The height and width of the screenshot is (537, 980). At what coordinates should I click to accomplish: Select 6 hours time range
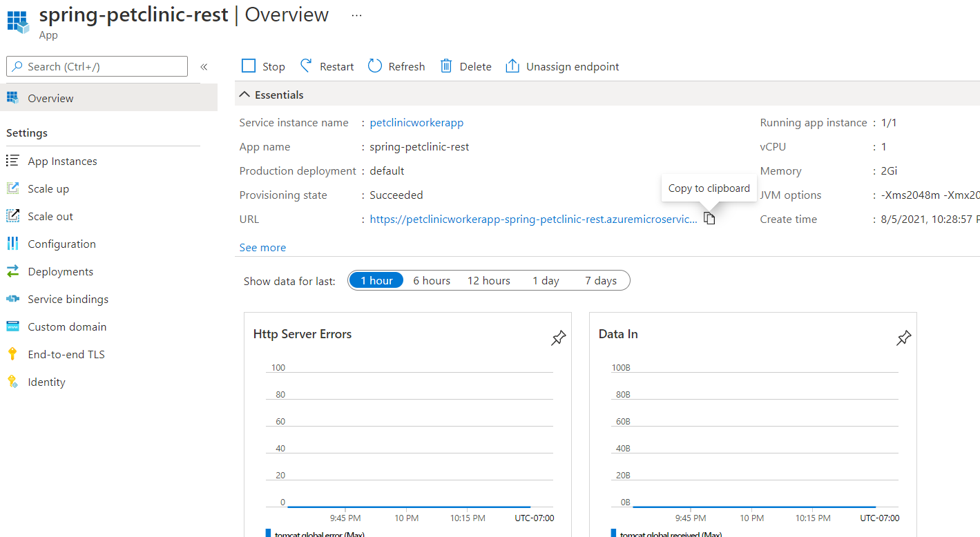coord(432,280)
